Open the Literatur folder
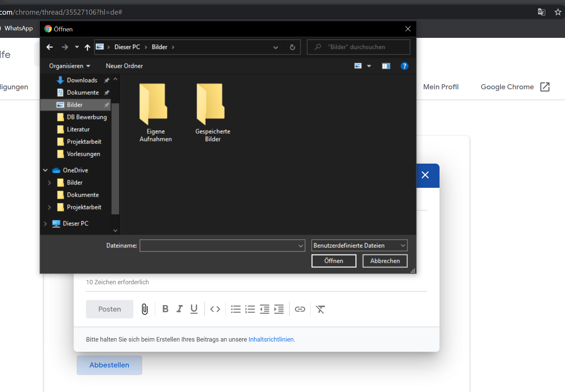The width and height of the screenshot is (565, 392). (78, 129)
